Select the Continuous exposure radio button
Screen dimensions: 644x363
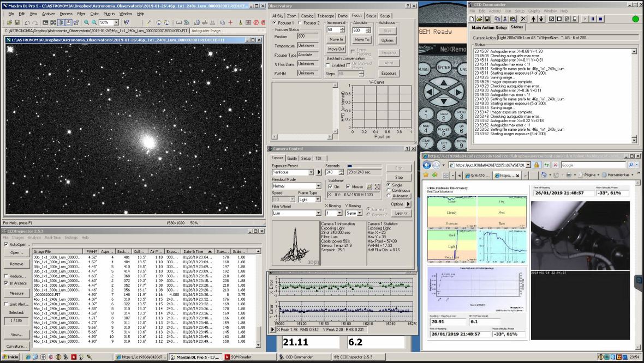point(389,190)
